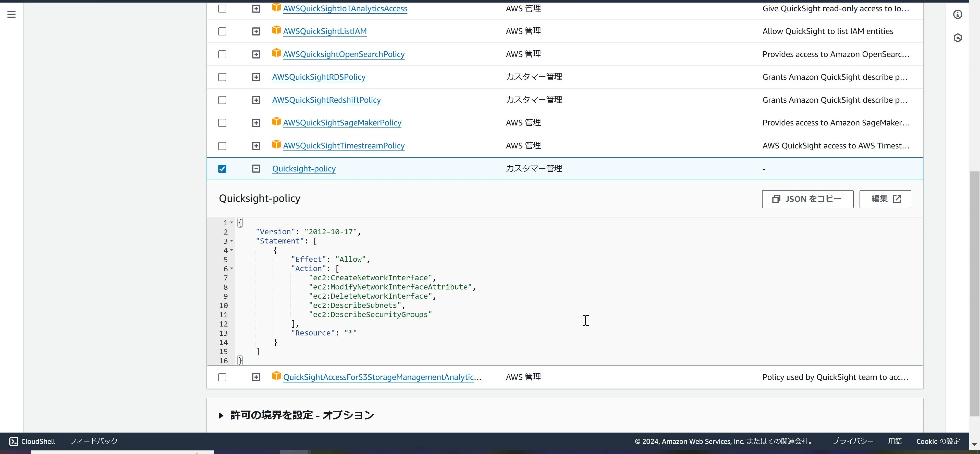Fold JSON line 3 Statement array
The width and height of the screenshot is (980, 454).
tap(232, 241)
